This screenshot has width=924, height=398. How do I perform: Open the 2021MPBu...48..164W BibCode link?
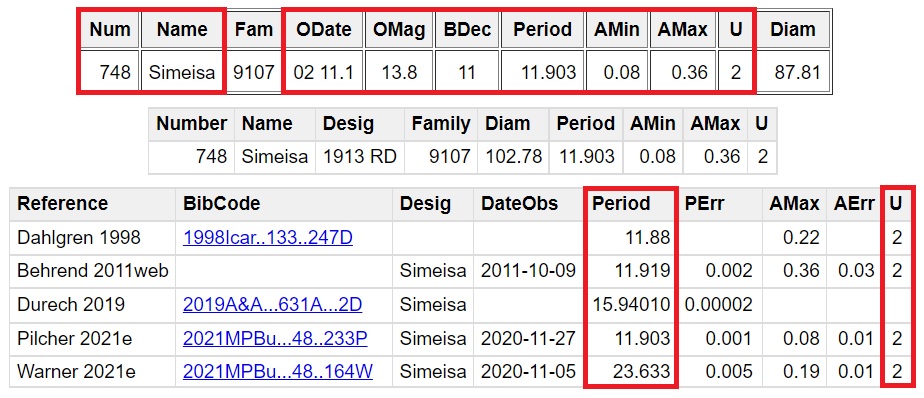[x=278, y=371]
